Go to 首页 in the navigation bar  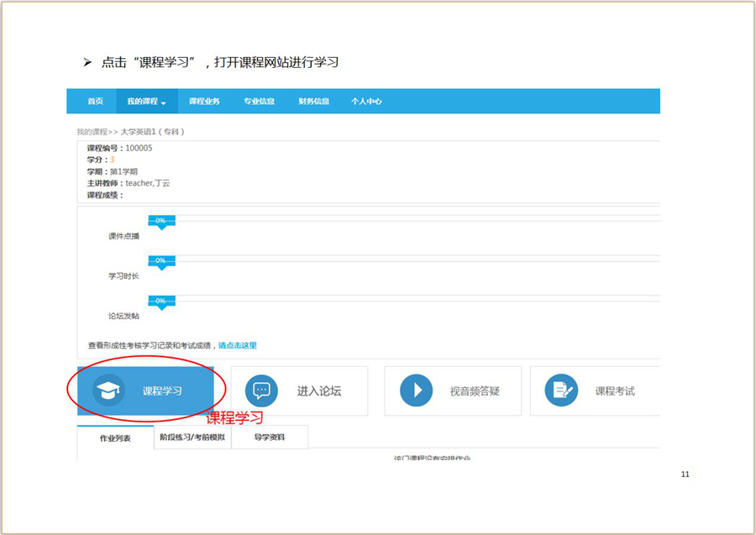coord(95,102)
